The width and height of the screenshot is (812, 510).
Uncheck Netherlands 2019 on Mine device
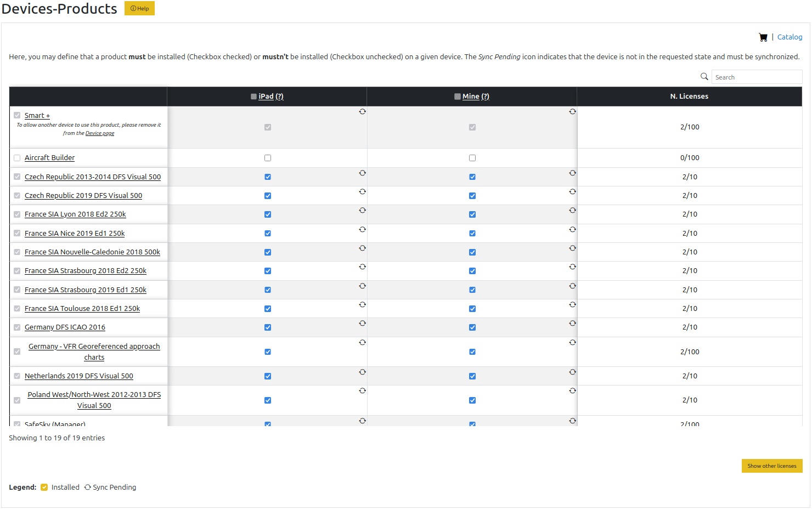[x=472, y=376]
